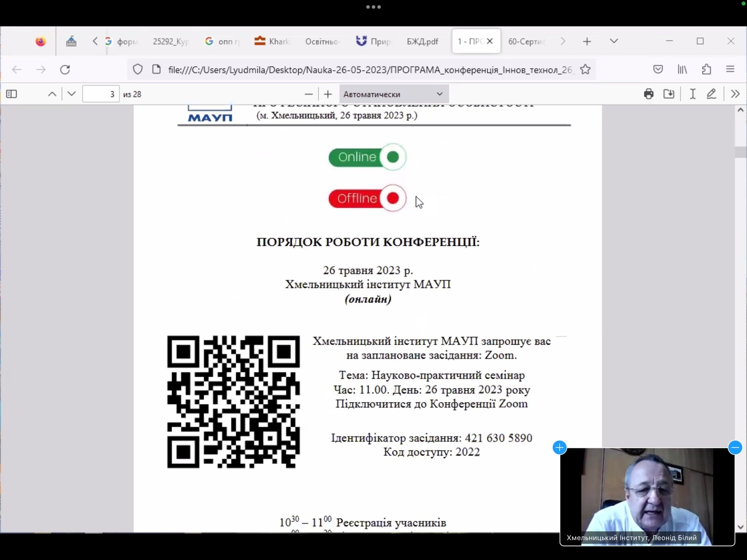Open the Firefox View icon
Screen dimensions: 747x560
(41, 42)
